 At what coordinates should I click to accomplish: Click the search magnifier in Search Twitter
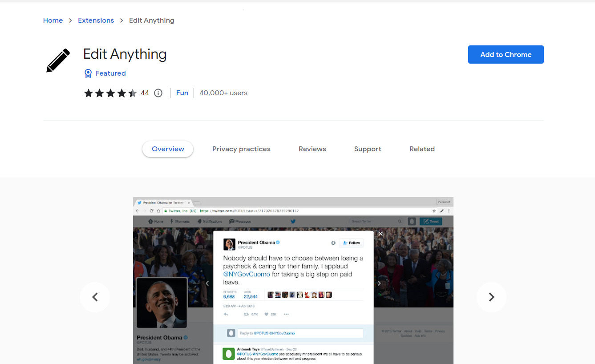400,221
